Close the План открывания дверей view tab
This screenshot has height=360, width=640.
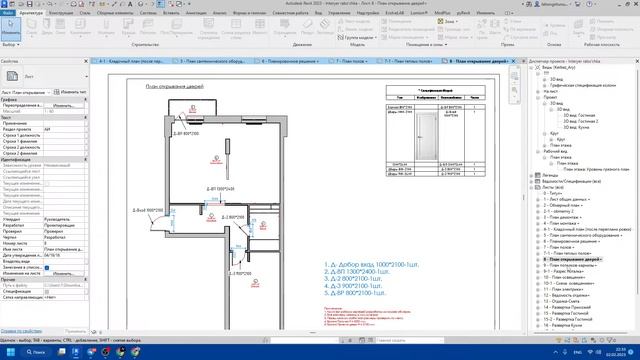click(513, 61)
